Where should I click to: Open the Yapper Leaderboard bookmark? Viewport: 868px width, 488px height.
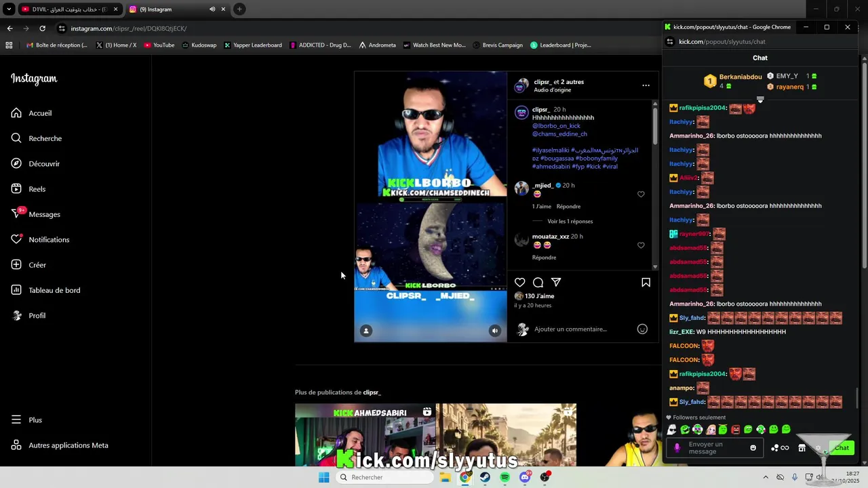[252, 45]
